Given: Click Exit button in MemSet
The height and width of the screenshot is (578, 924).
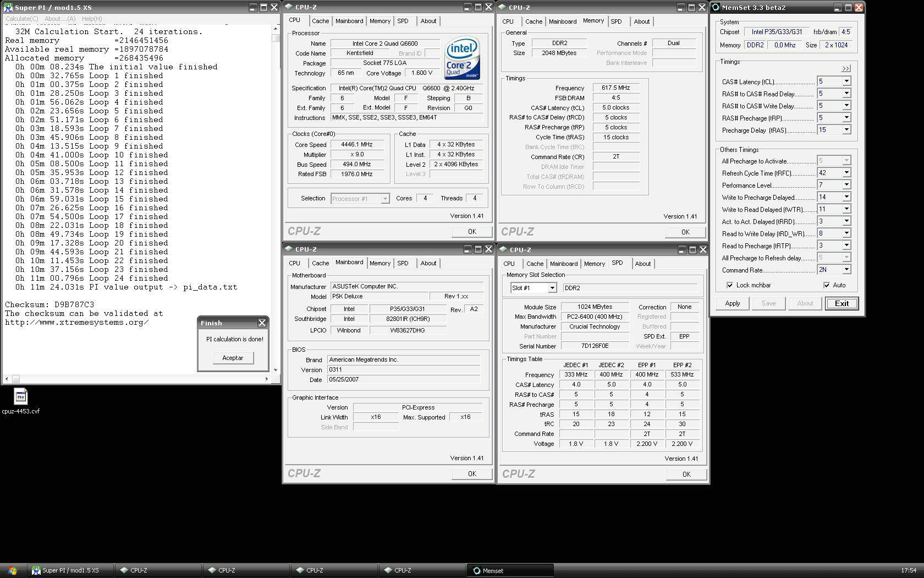Looking at the screenshot, I should (x=842, y=303).
